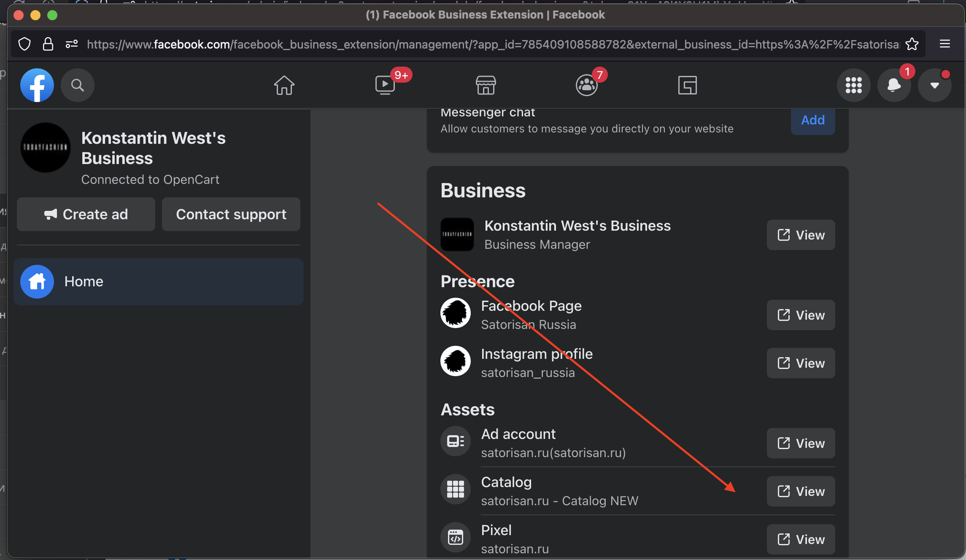Open Contact support
The image size is (966, 560).
(231, 214)
